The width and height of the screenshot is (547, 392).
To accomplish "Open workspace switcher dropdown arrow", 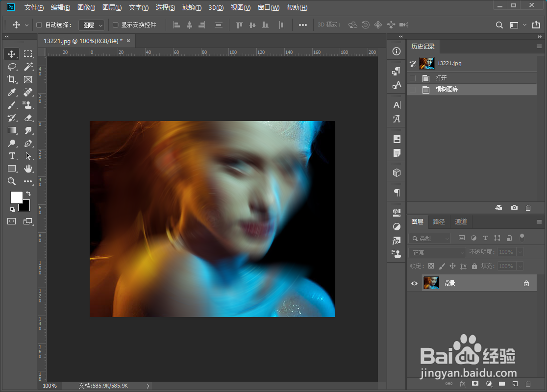I will tap(524, 25).
